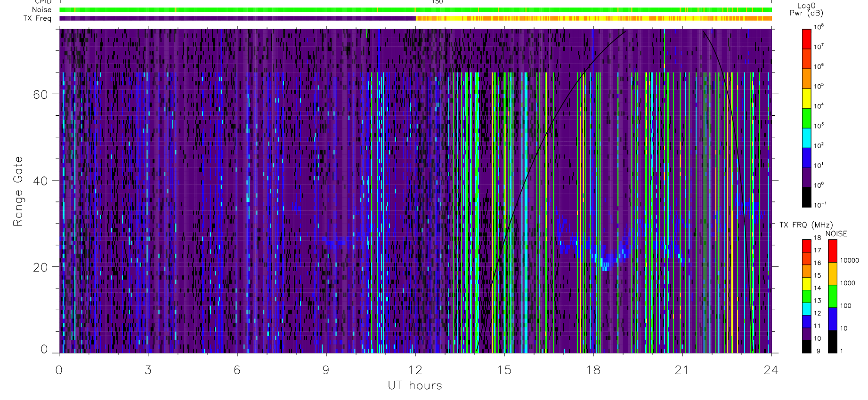The image size is (868, 400).
Task: Click the 14 label on TX FRQ scale
Action: pos(817,288)
